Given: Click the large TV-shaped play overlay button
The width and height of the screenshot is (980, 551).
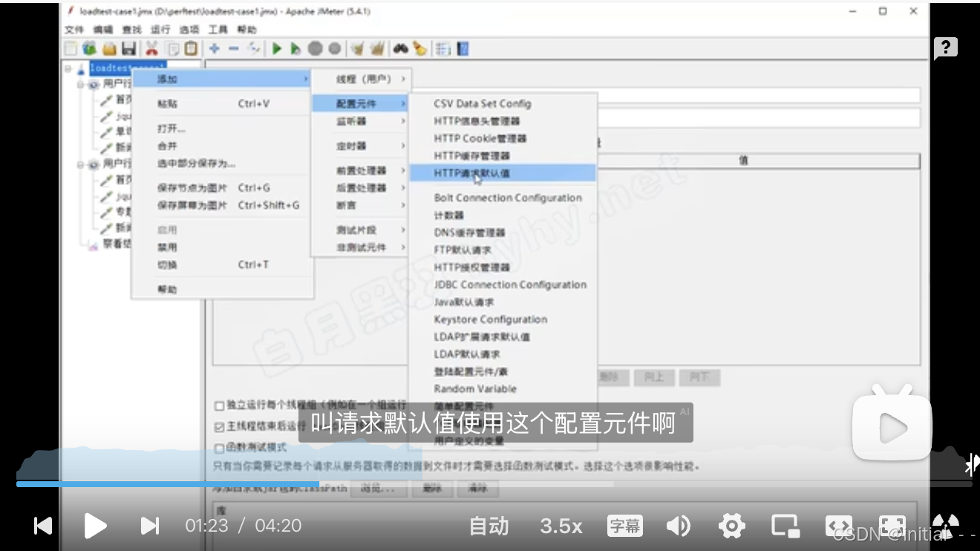Looking at the screenshot, I should [891, 423].
